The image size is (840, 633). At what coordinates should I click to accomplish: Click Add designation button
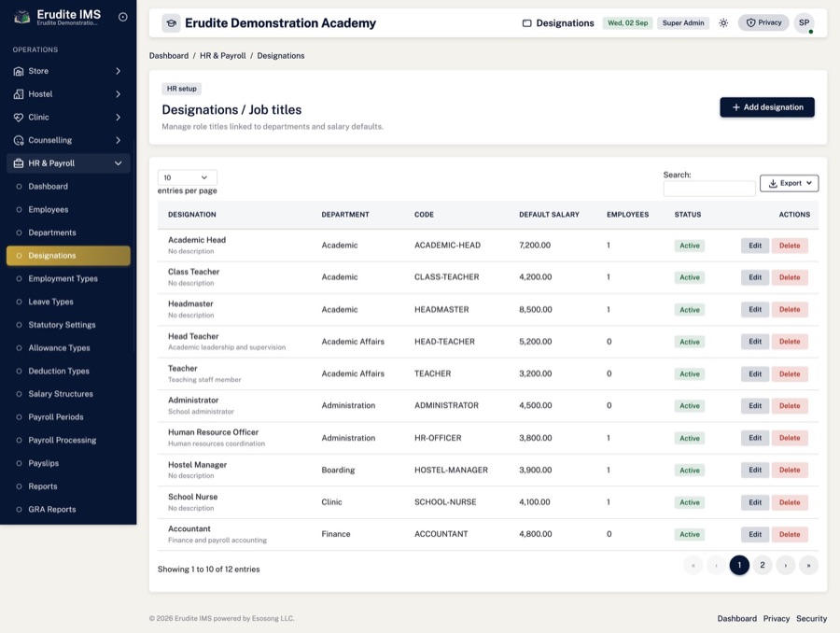coord(767,107)
